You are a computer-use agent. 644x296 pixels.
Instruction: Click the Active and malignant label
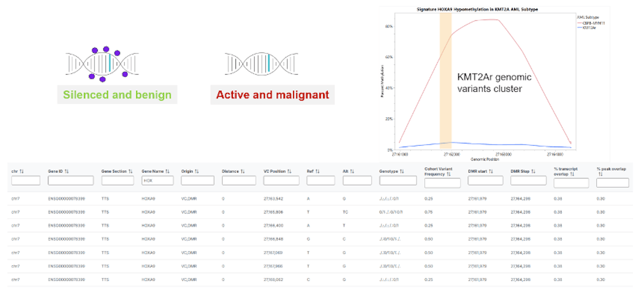click(x=272, y=95)
